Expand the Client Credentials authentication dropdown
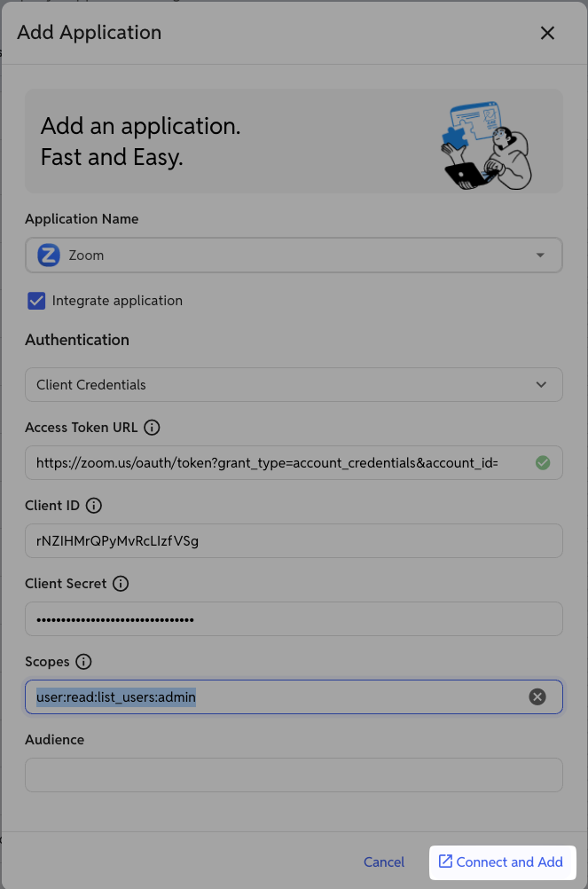Image resolution: width=588 pixels, height=889 pixels. 294,385
